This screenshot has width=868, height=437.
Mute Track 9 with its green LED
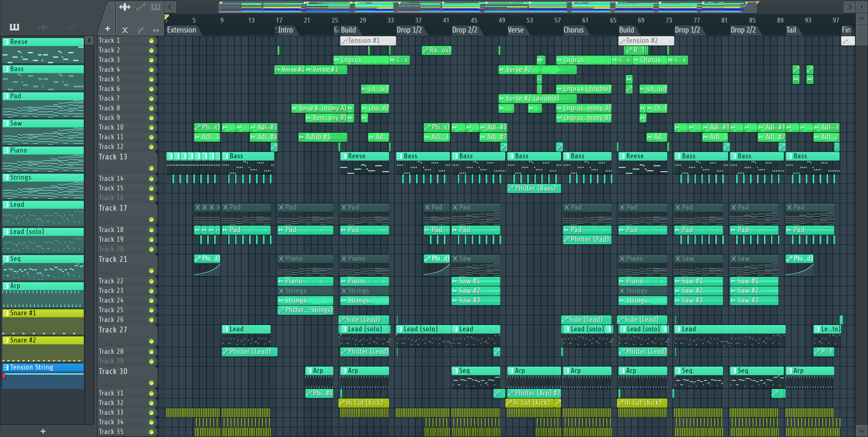152,118
